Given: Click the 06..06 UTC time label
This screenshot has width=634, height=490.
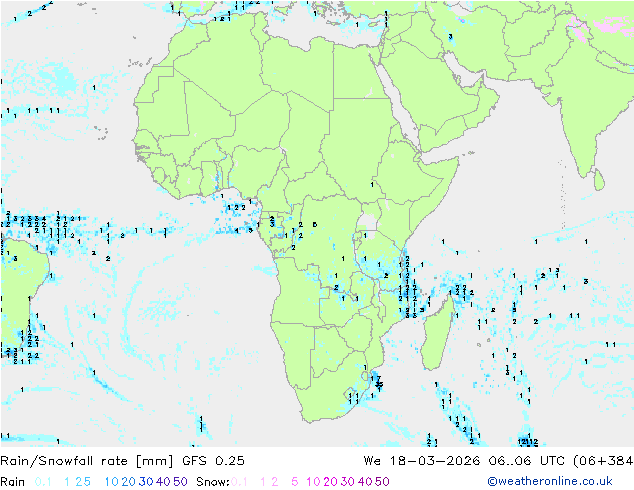Looking at the screenshot, I should [526, 460].
